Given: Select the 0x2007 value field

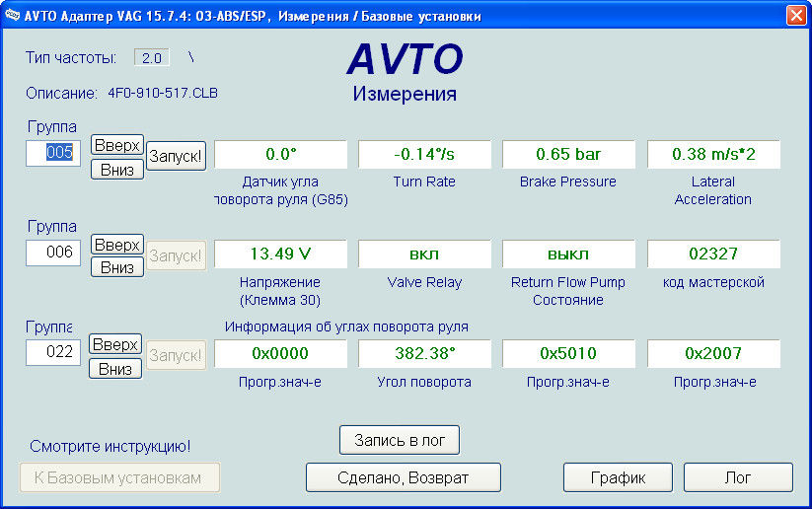Looking at the screenshot, I should pyautogui.click(x=713, y=354).
